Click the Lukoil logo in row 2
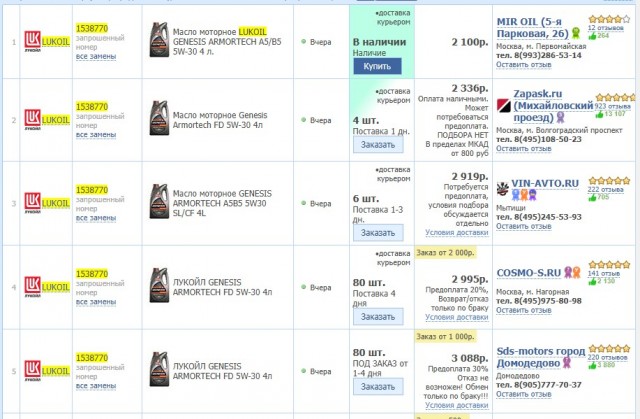Image resolution: width=640 pixels, height=419 pixels. pyautogui.click(x=32, y=120)
